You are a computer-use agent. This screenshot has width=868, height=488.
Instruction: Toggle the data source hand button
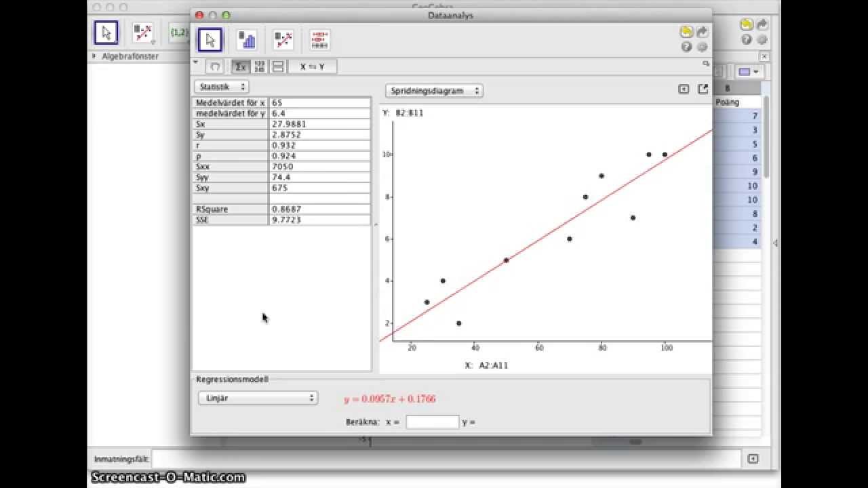[x=214, y=66]
